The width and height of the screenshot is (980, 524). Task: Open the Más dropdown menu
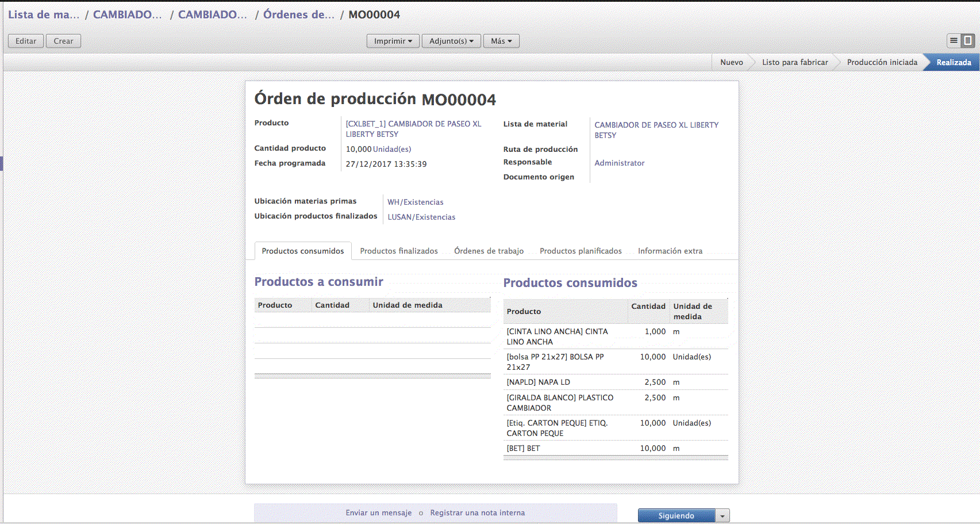click(501, 41)
